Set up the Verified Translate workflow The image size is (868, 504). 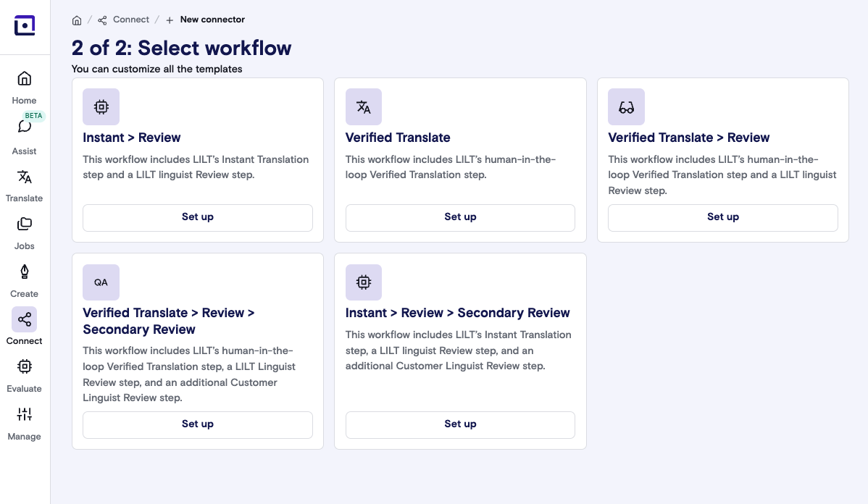tap(460, 217)
